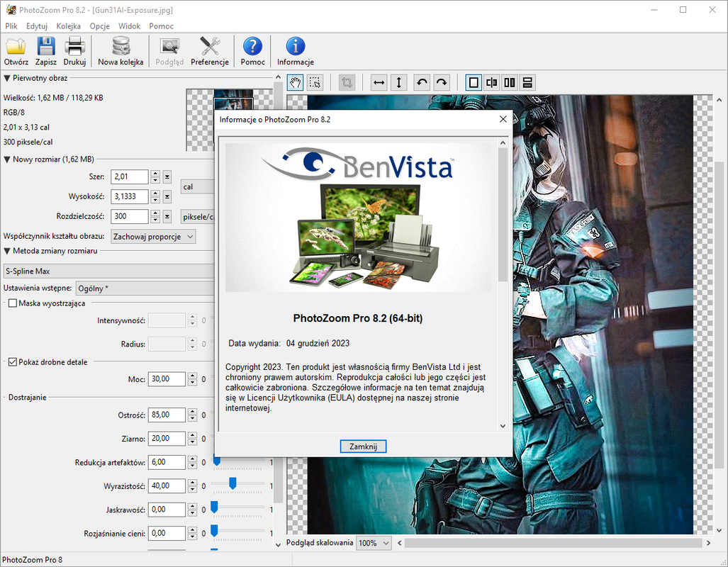Click the Redukcja artefaktów value field
728x567 pixels.
click(x=167, y=462)
